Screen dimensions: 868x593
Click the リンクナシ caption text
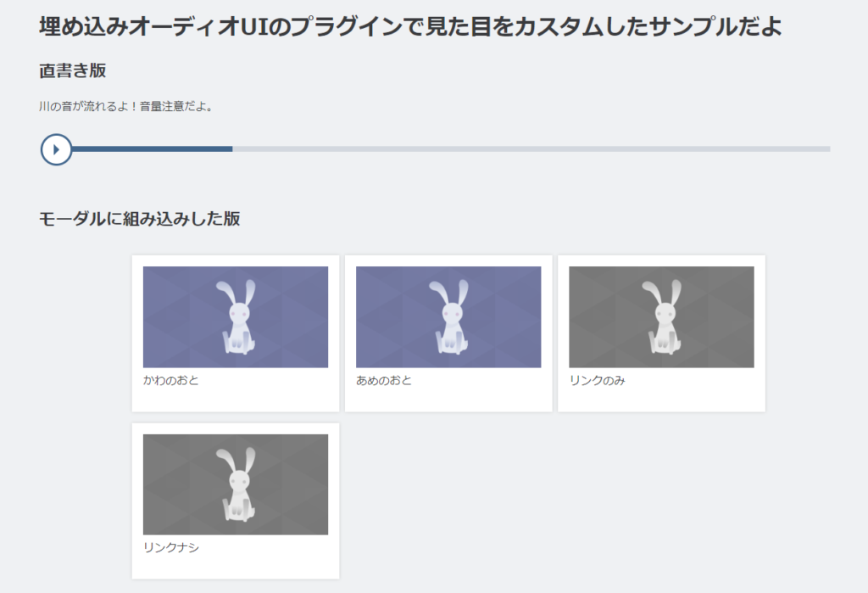click(171, 547)
